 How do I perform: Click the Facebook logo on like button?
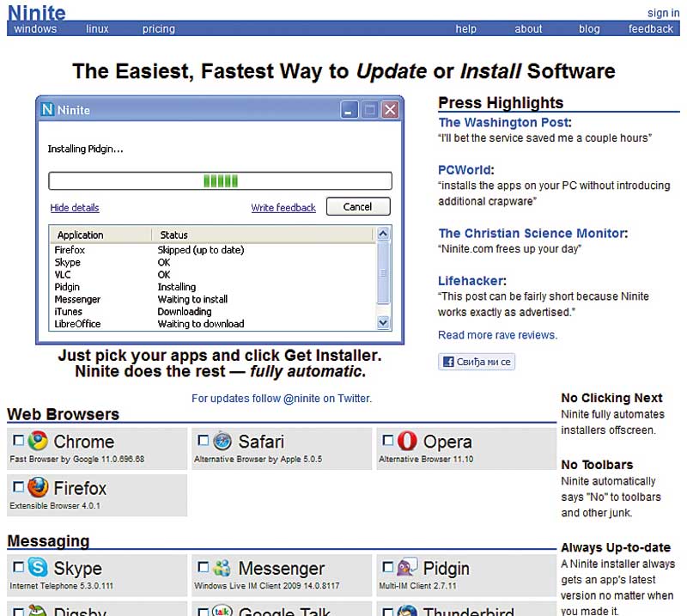click(448, 362)
